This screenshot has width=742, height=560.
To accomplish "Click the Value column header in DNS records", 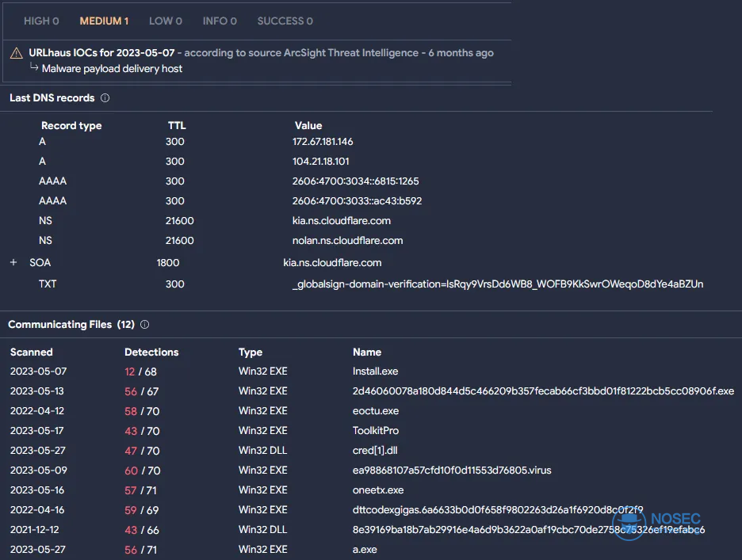I will click(x=308, y=125).
